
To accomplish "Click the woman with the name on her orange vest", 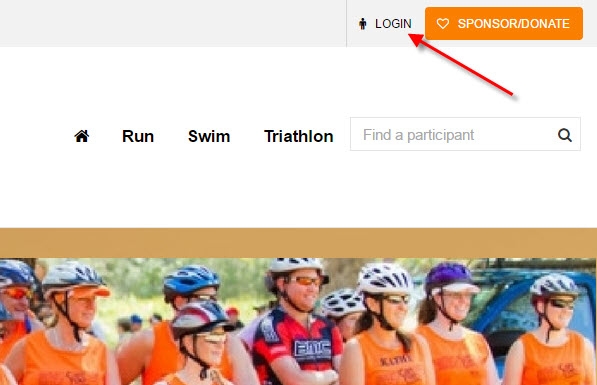I will tap(385, 327).
